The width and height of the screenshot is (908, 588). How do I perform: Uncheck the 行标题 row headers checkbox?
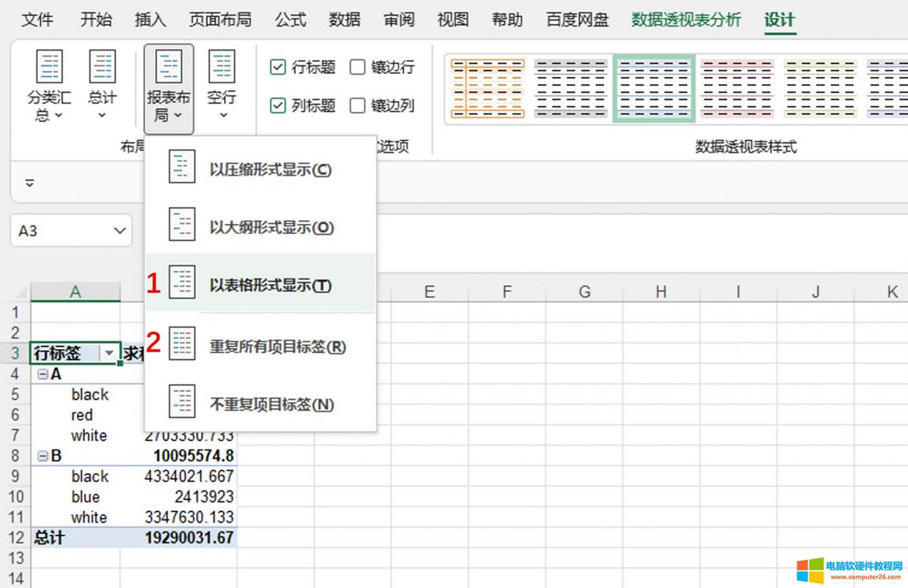tap(278, 68)
